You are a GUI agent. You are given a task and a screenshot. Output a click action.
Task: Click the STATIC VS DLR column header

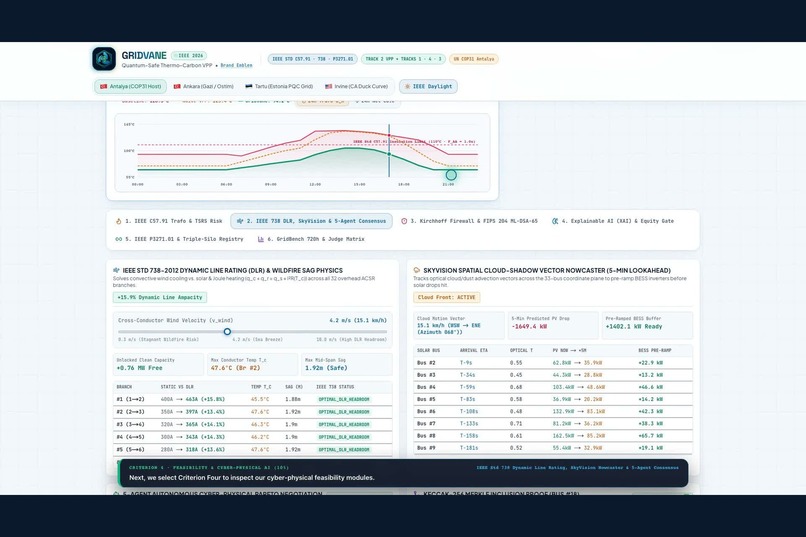point(177,387)
